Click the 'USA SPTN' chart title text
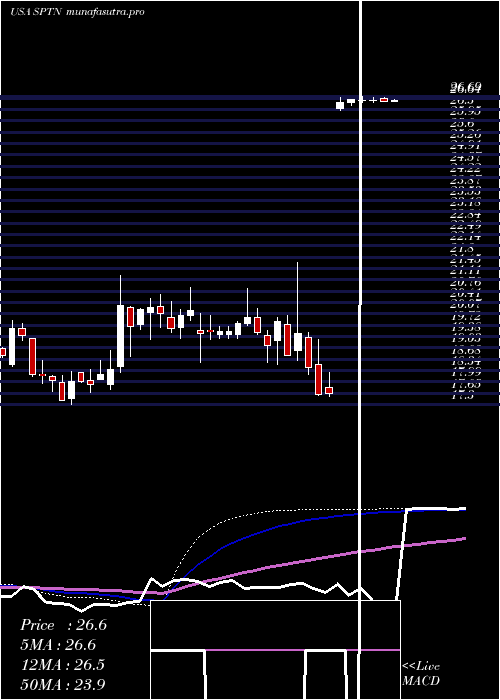This screenshot has width=500, height=700. pos(37,12)
